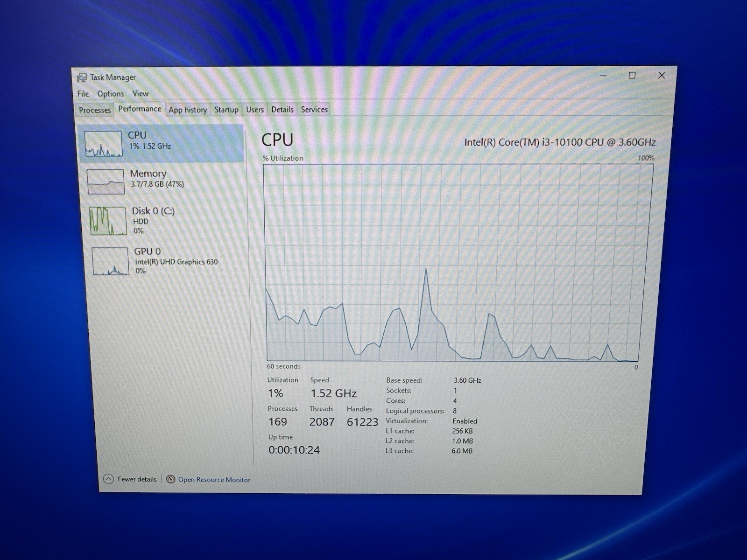Click the Handles count 61223

(x=362, y=422)
